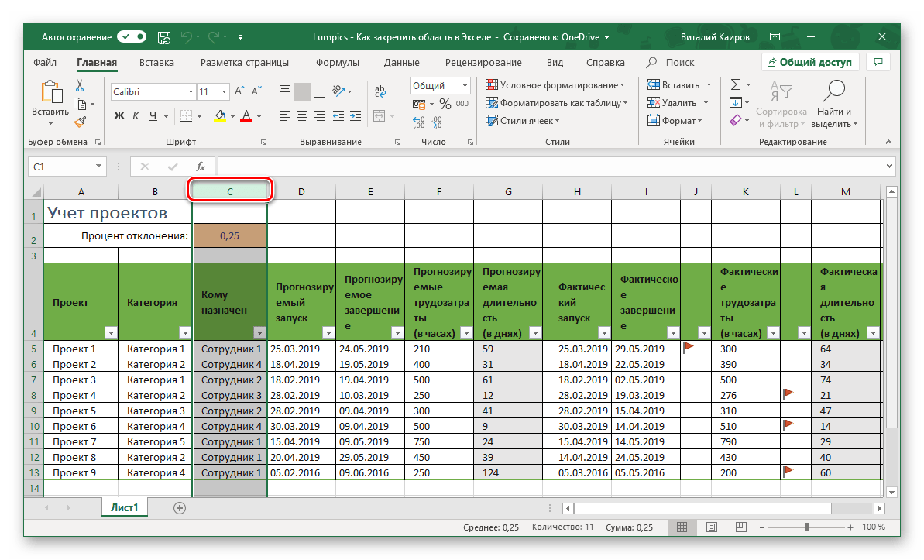Click the AutoSum sigma icon
The width and height of the screenshot is (924, 560).
(736, 85)
